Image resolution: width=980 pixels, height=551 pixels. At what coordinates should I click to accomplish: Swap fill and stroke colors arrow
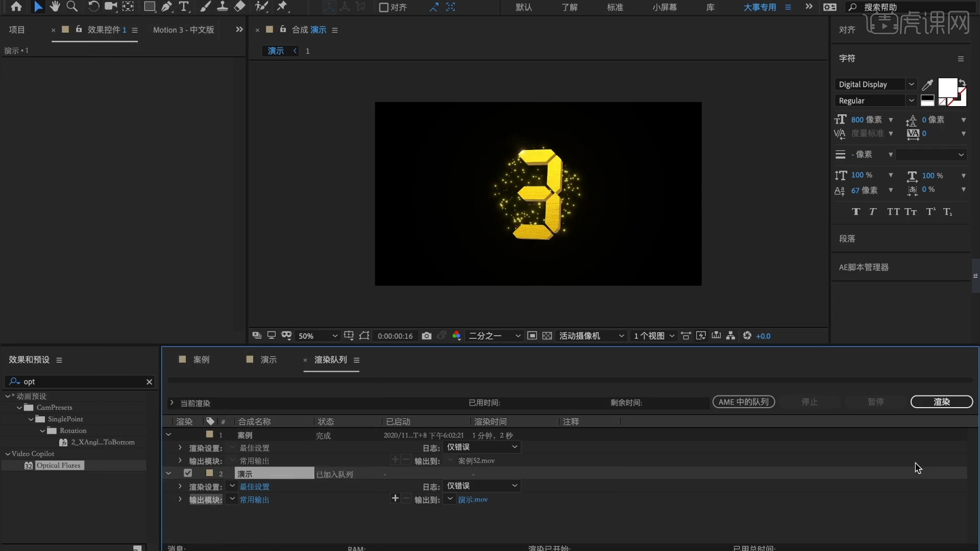pyautogui.click(x=962, y=83)
